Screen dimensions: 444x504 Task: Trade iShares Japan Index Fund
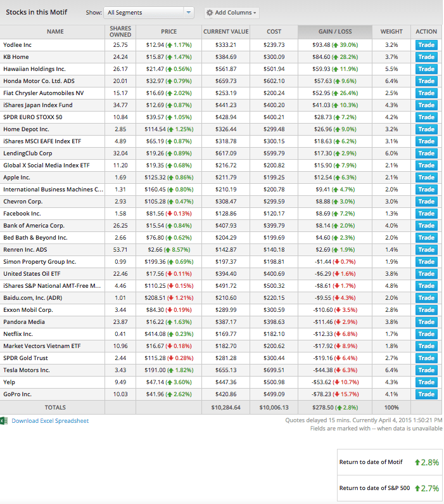click(x=426, y=105)
